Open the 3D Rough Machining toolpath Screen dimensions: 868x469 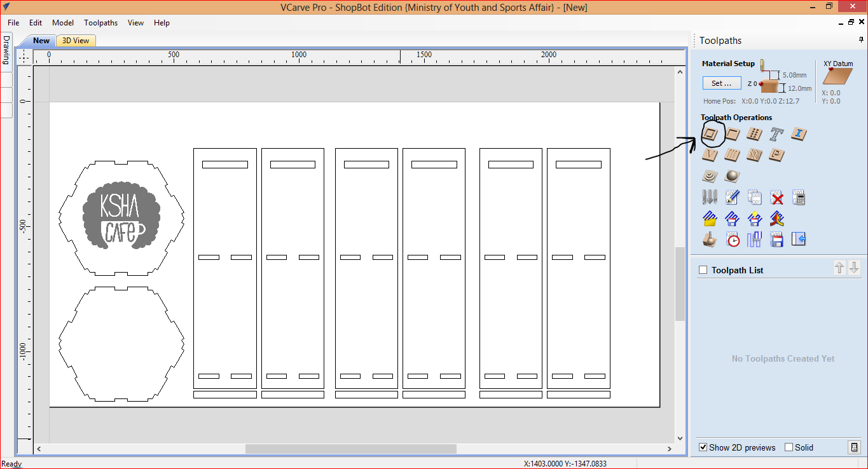pyautogui.click(x=710, y=176)
